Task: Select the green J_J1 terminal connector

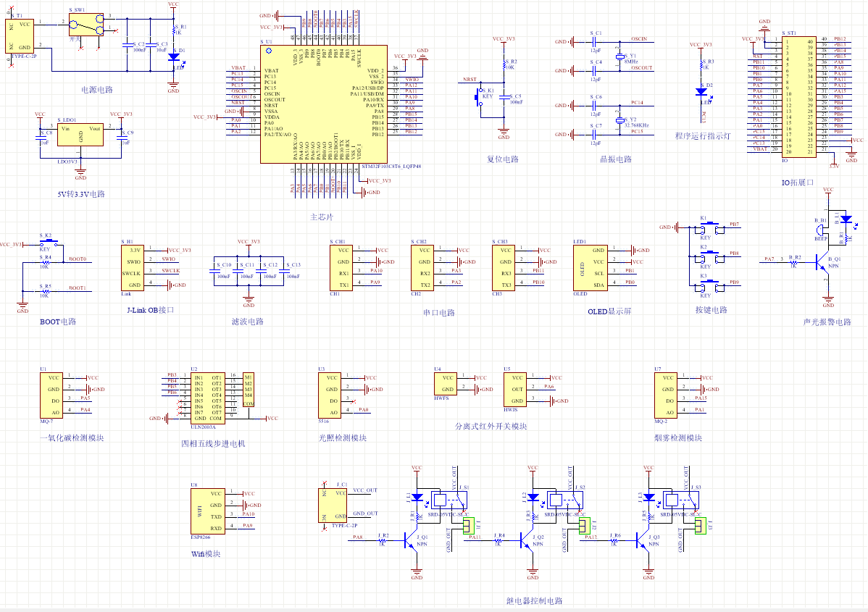Action: [469, 526]
